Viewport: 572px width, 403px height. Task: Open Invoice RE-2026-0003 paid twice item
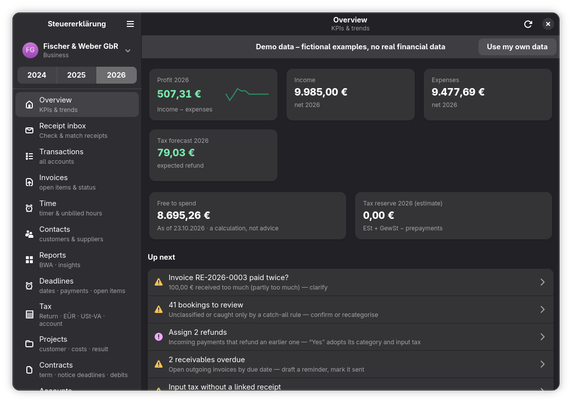click(350, 282)
